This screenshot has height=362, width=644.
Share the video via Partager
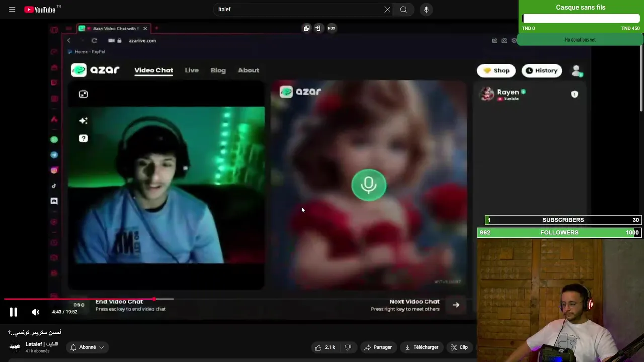(x=378, y=347)
